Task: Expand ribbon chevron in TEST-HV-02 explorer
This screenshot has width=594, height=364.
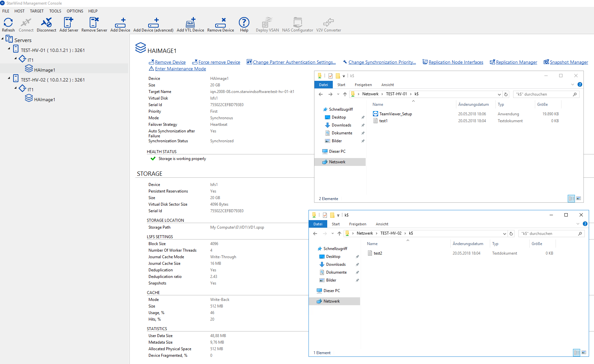Action: click(578, 224)
